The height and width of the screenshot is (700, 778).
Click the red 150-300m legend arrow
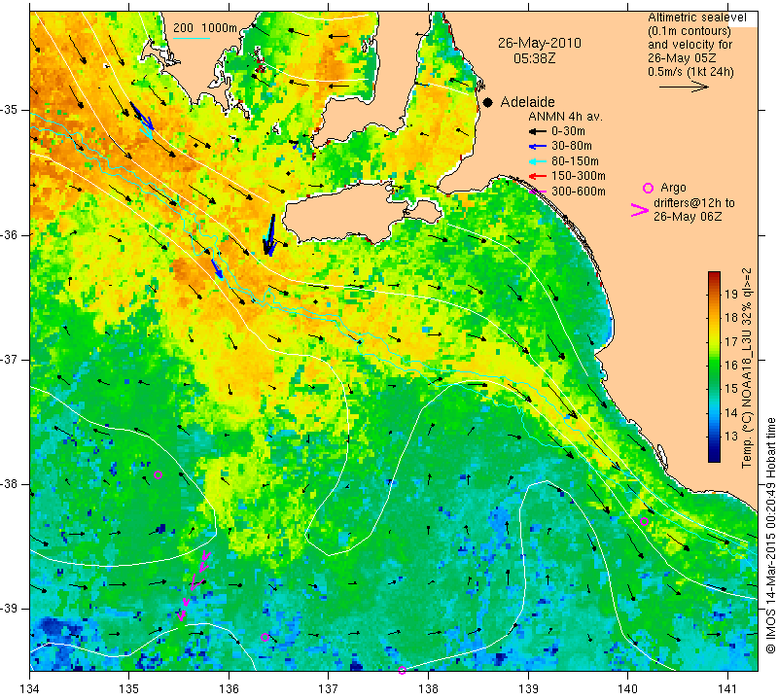click(537, 176)
